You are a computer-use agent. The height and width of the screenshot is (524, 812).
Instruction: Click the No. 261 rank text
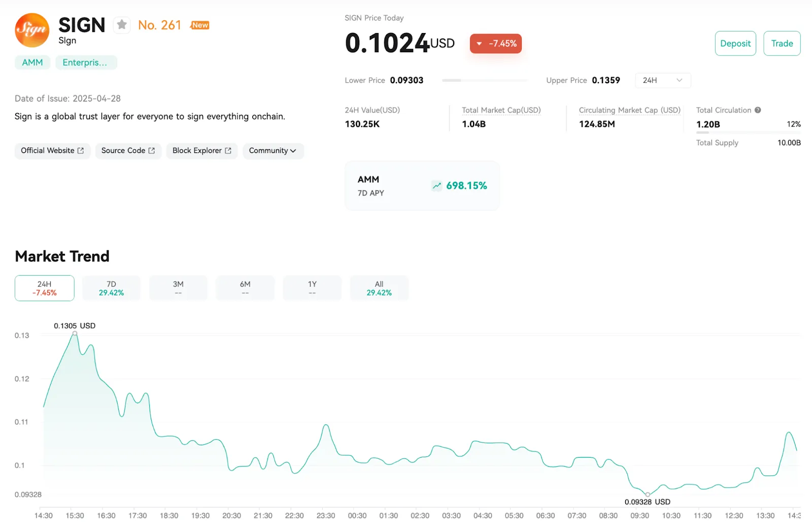[x=159, y=25]
